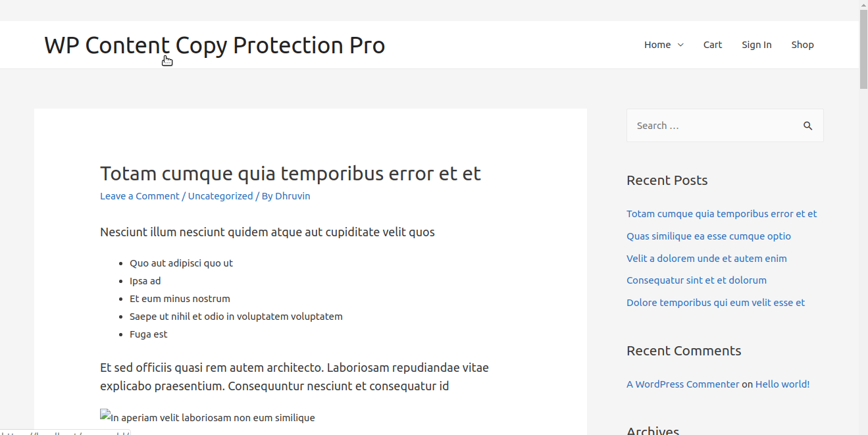Screen dimensions: 868x435
Task: Open the Shop menu item
Action: (x=802, y=45)
